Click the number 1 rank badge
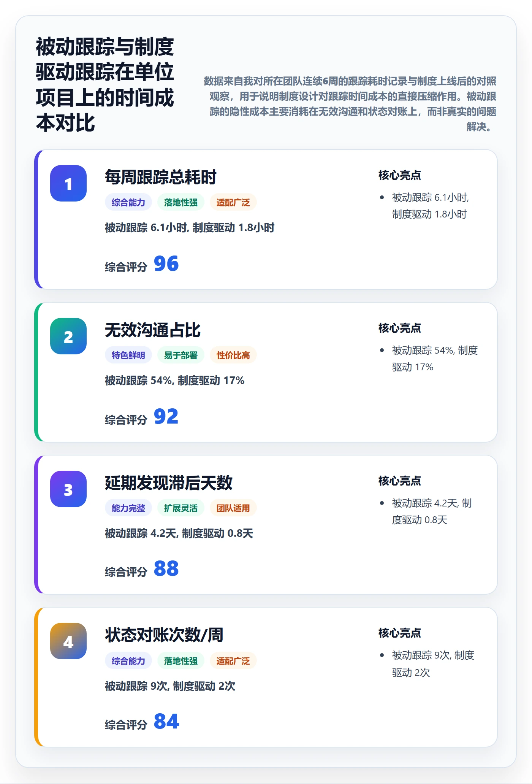Screen dimensions: 532x784 [x=68, y=183]
